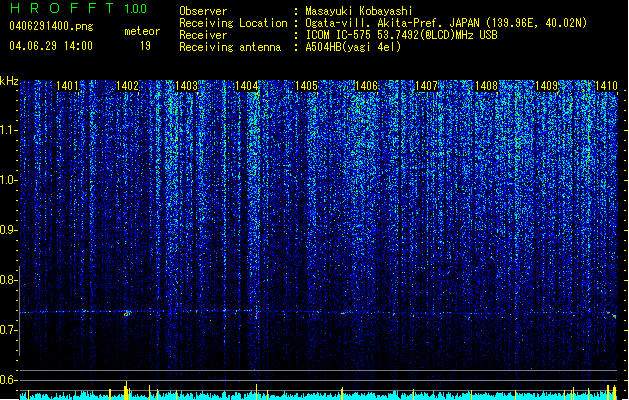Click the 1405 time marker

point(306,86)
